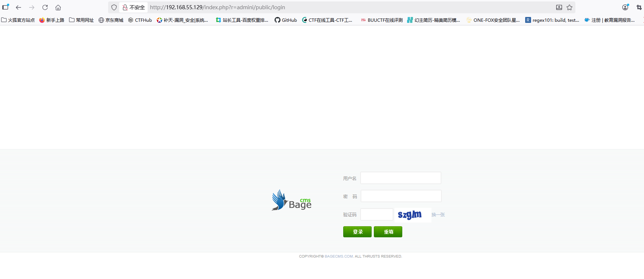644x279 pixels.
Task: Open the CTF在线工具 bookmark
Action: click(x=327, y=20)
